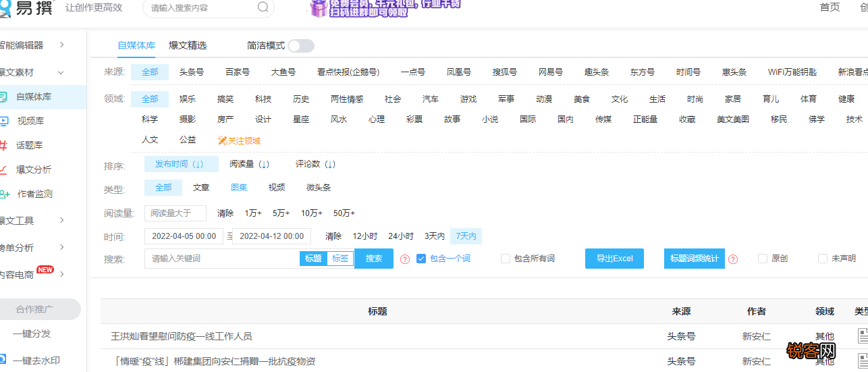Open 爆文分析 sidebar item

pyautogui.click(x=34, y=169)
